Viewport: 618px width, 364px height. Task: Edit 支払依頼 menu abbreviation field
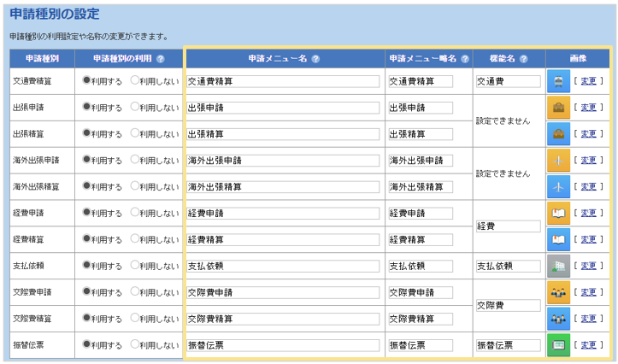coord(420,266)
